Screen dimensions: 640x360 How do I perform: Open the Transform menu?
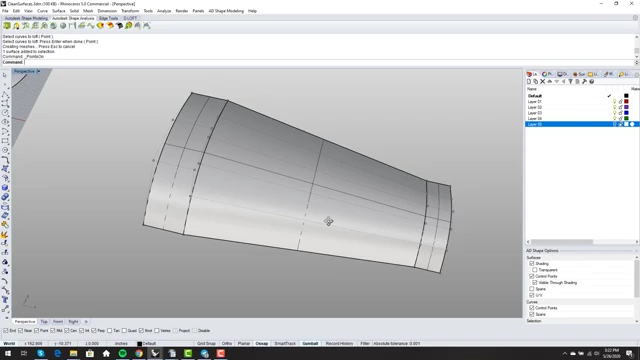coord(130,11)
